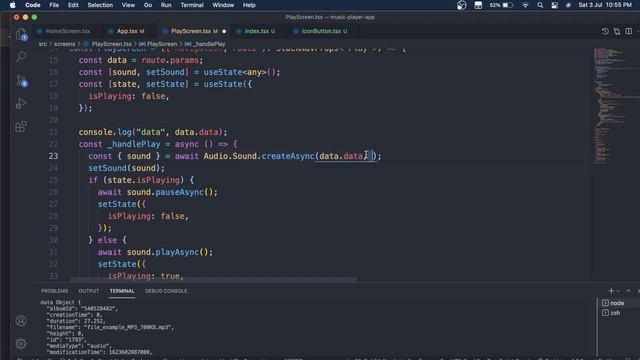Click the timeline history icon in editor toolbar
Viewport: 640px width, 360px height.
[605, 31]
